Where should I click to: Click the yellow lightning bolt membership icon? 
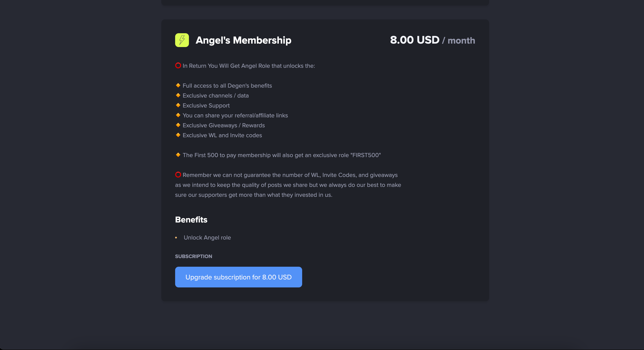click(x=182, y=40)
